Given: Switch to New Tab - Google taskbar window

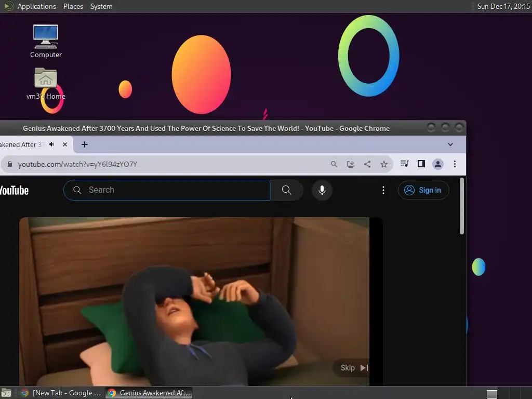Looking at the screenshot, I should click(x=61, y=393).
